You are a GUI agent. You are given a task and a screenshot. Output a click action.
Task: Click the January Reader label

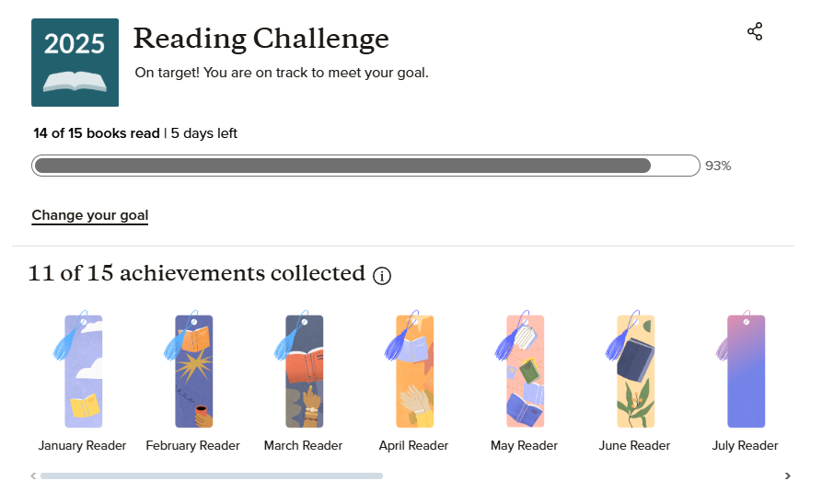(x=83, y=445)
